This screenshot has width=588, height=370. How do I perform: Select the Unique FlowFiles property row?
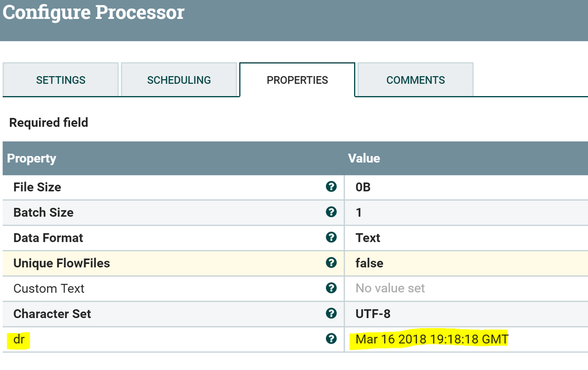click(62, 263)
